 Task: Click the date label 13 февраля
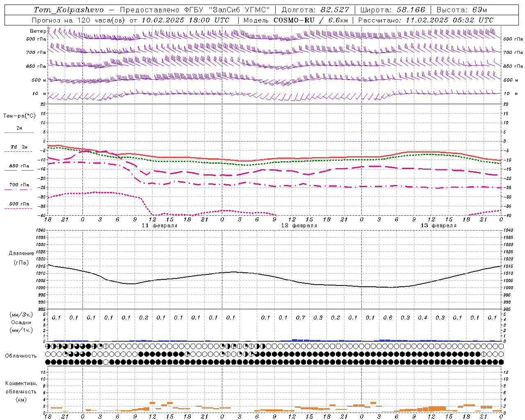(x=438, y=226)
